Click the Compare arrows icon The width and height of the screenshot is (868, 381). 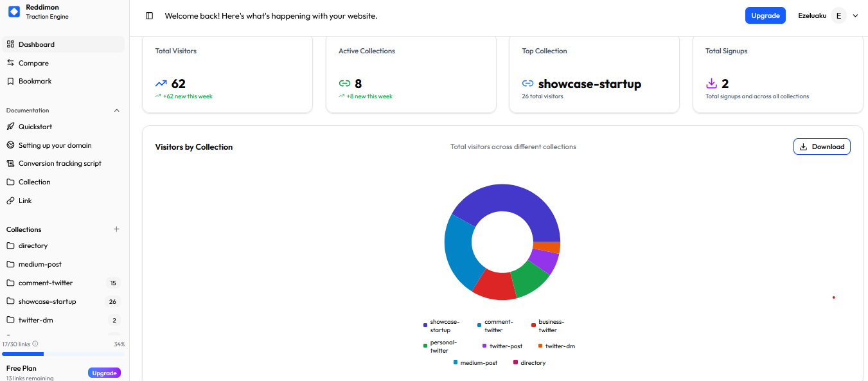pyautogui.click(x=10, y=63)
